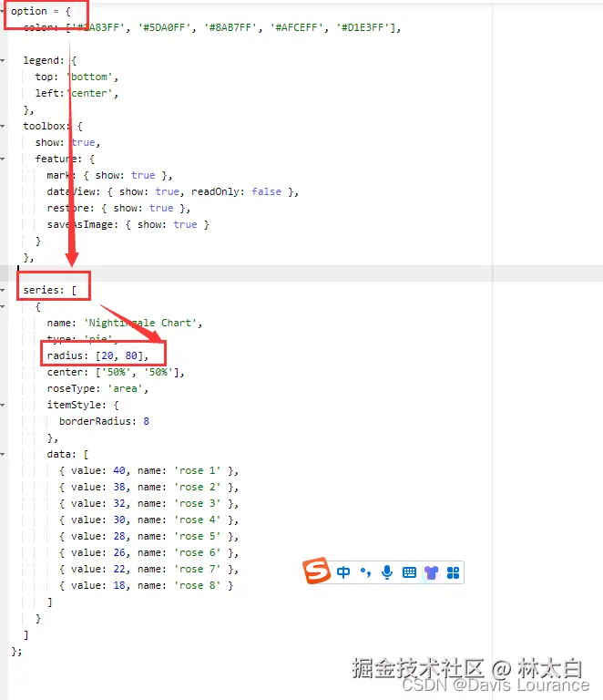The image size is (603, 700).
Task: Click the false value of readOnly
Action: (266, 191)
